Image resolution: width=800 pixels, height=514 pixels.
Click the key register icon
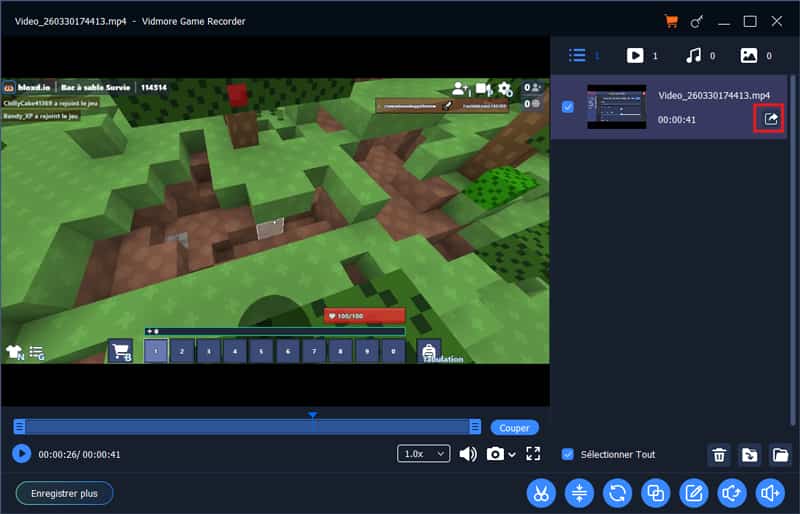(x=696, y=21)
